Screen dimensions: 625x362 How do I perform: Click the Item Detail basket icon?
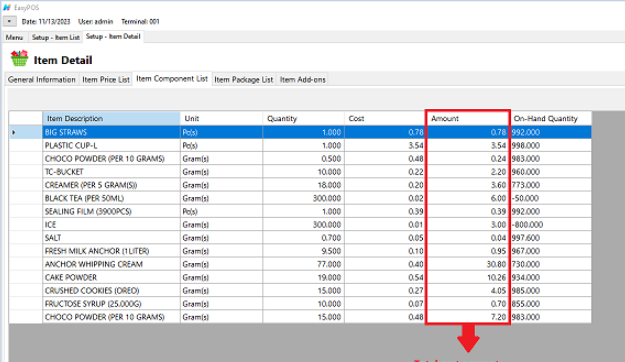[x=19, y=58]
